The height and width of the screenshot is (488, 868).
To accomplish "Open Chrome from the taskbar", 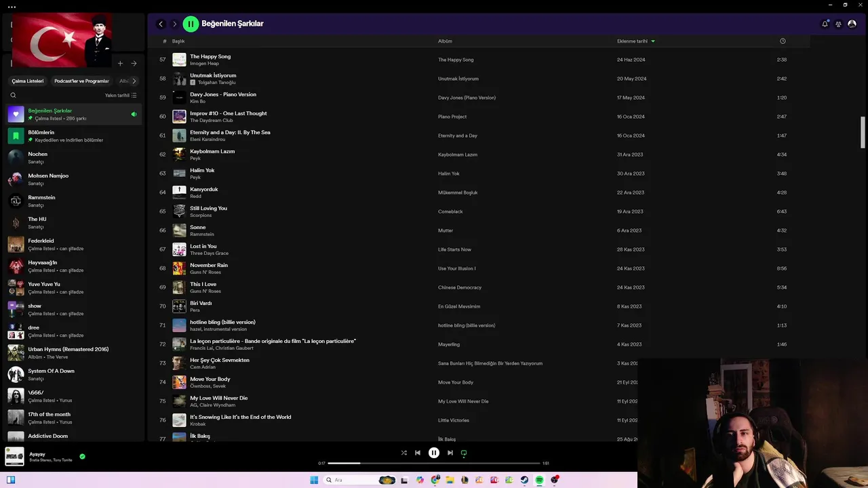I will click(x=435, y=480).
